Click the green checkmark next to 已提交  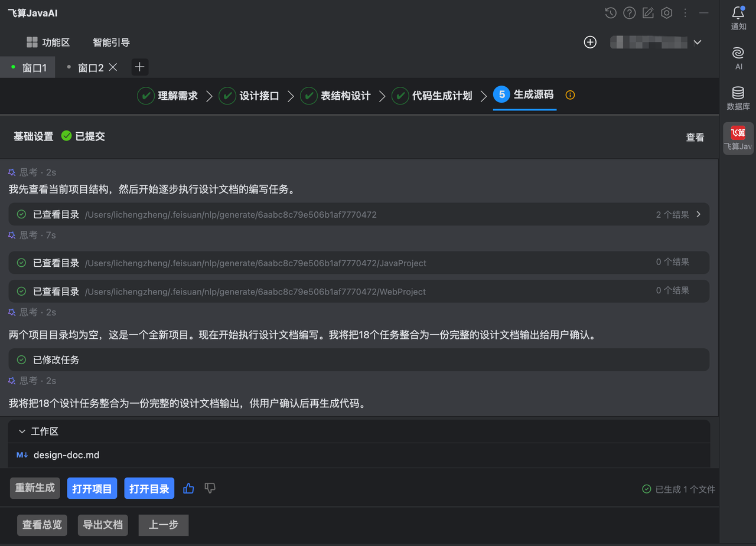click(x=66, y=136)
